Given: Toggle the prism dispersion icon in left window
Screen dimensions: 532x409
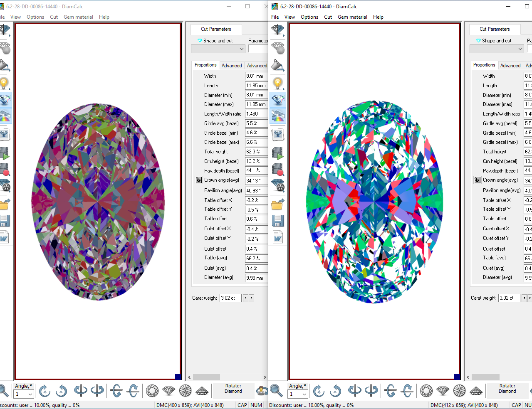Looking at the screenshot, I should click(x=5, y=116).
